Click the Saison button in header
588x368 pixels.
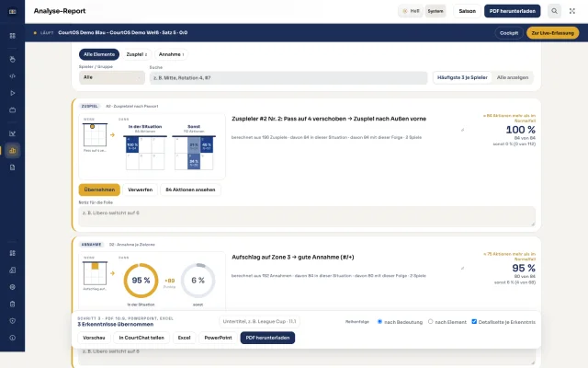pyautogui.click(x=467, y=11)
